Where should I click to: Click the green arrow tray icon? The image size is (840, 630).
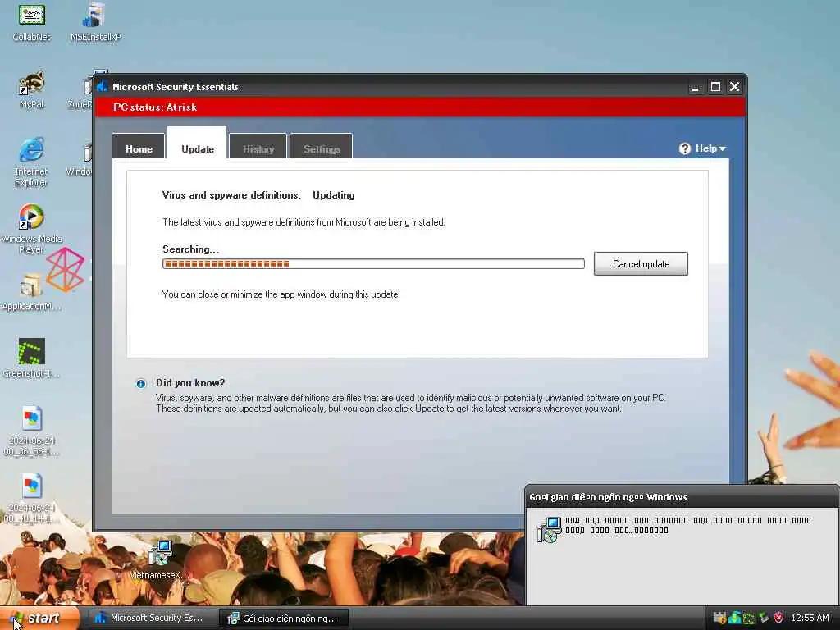tap(764, 618)
